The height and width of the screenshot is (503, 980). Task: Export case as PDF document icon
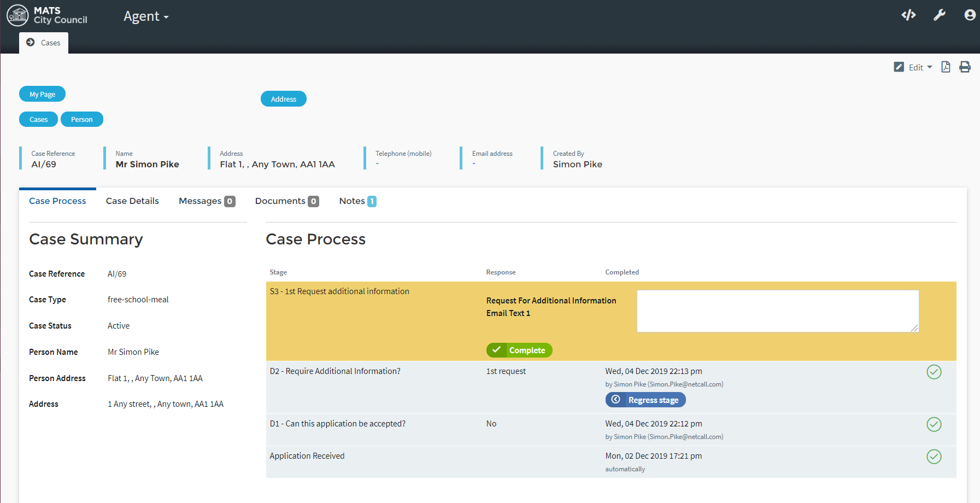coord(946,67)
